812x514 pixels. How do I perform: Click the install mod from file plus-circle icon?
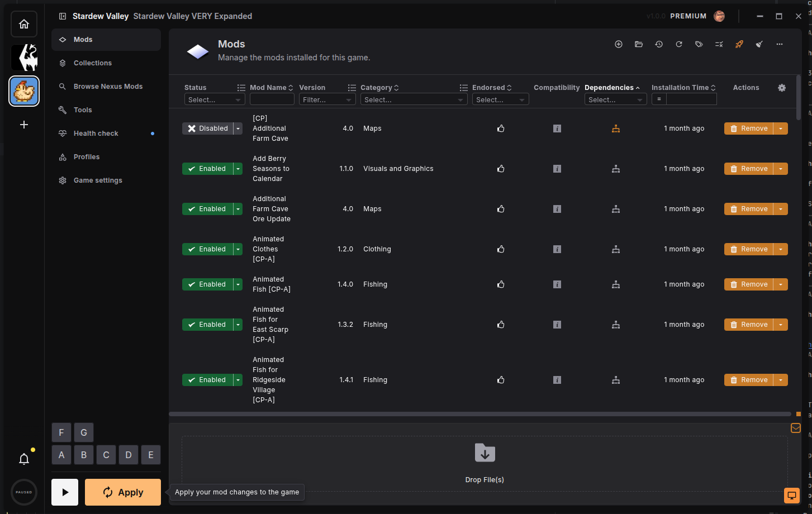(619, 44)
